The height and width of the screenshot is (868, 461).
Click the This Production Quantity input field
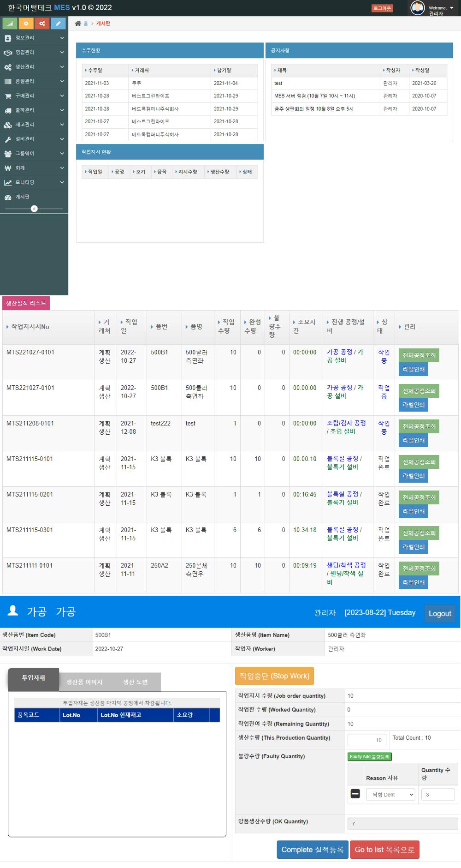[367, 740]
